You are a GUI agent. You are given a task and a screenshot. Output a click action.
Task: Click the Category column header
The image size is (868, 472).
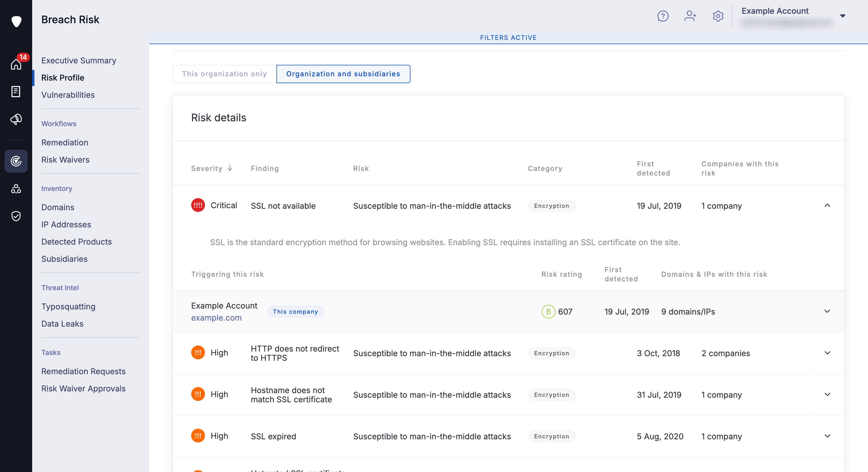pos(545,168)
